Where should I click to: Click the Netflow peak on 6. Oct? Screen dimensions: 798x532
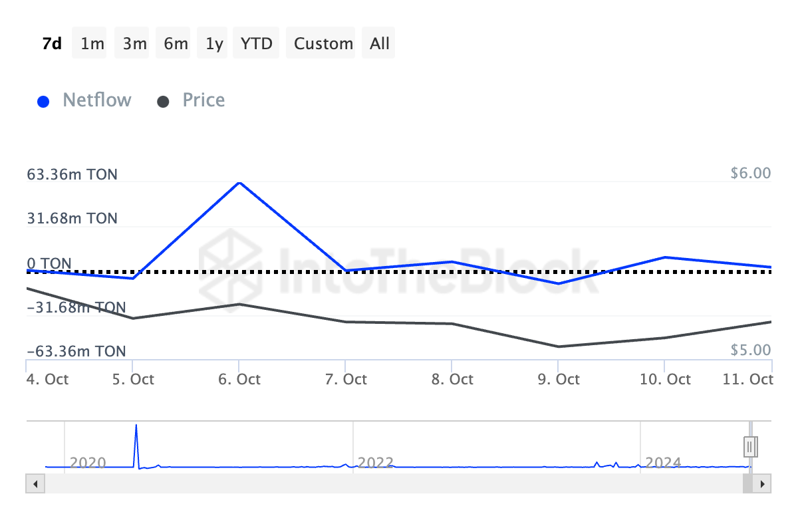[239, 182]
